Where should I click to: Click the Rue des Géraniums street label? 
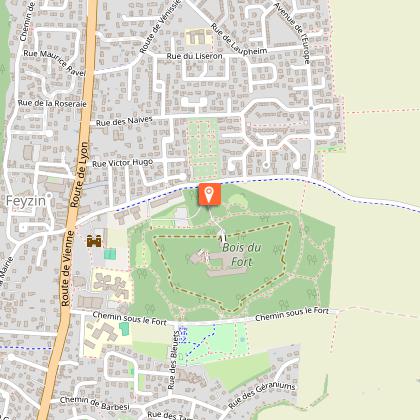(262, 396)
